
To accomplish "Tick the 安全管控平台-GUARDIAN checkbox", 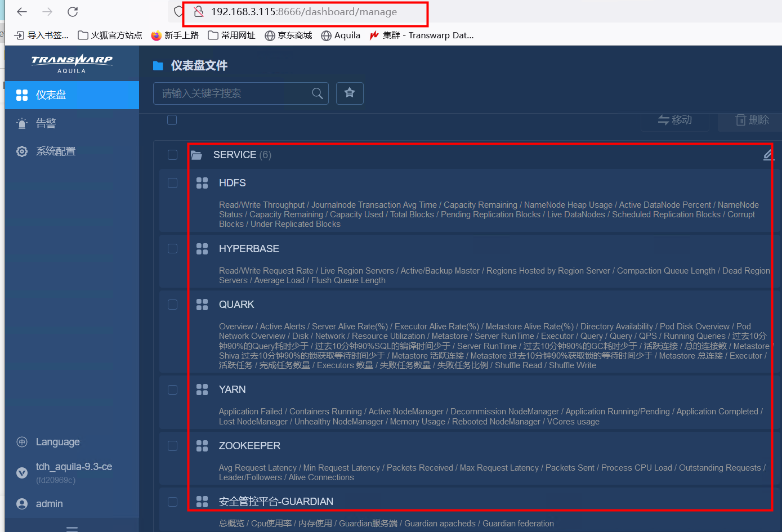I will click(x=173, y=502).
